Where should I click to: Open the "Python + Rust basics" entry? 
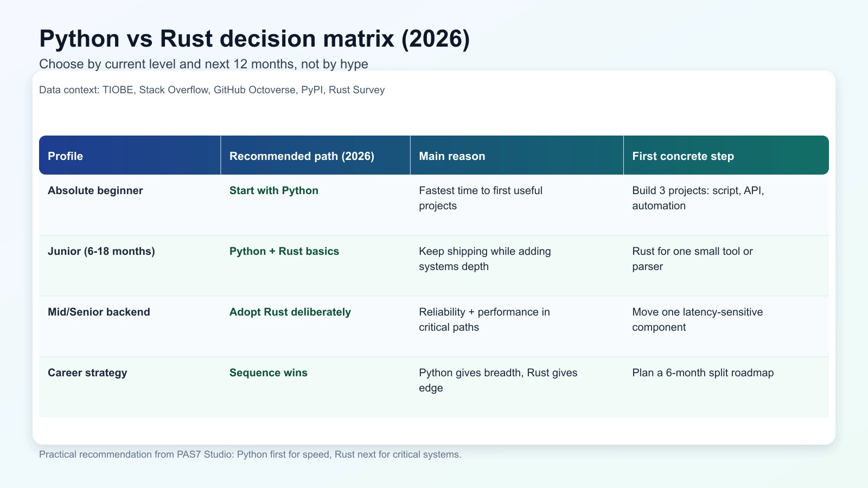point(284,251)
